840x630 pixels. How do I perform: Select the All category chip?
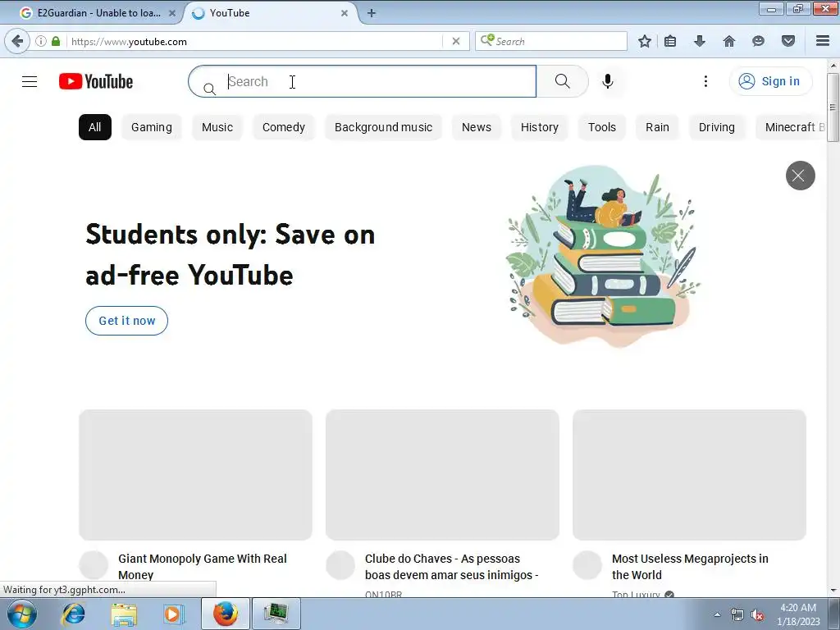coord(95,127)
